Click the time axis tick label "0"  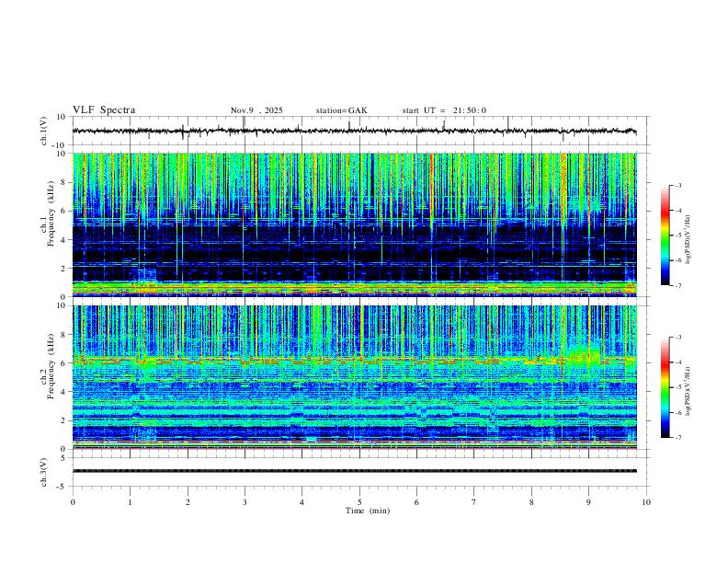pyautogui.click(x=73, y=502)
